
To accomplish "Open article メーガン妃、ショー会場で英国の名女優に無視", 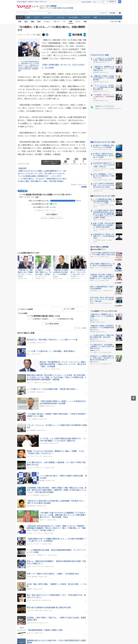I will (63, 440).
